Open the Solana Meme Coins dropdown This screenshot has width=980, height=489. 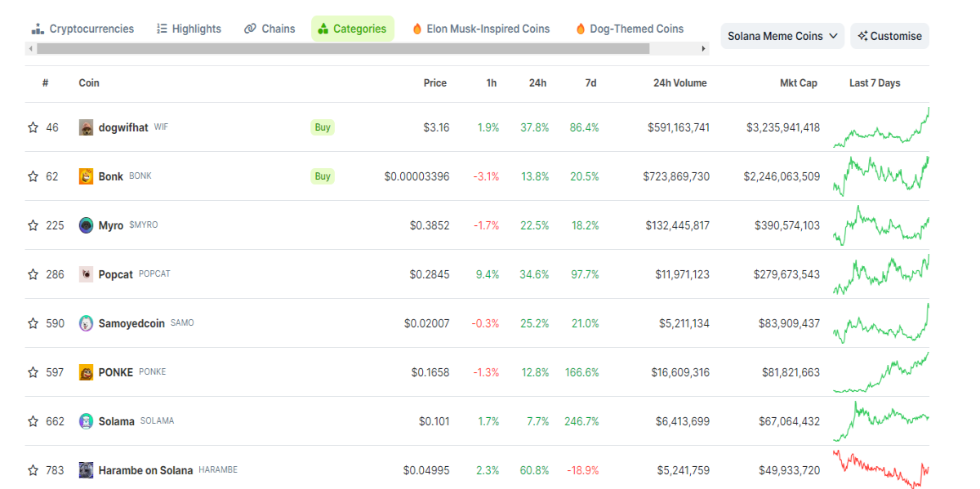tap(782, 36)
